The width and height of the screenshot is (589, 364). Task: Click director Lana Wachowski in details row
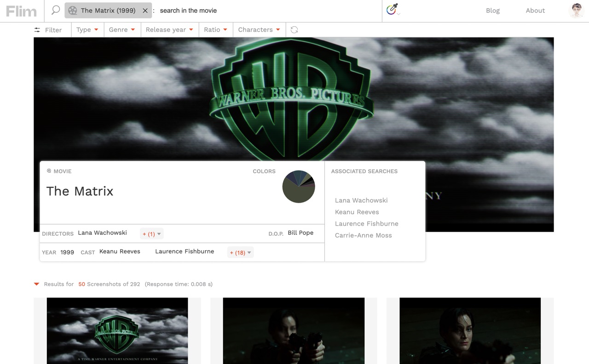tap(102, 233)
